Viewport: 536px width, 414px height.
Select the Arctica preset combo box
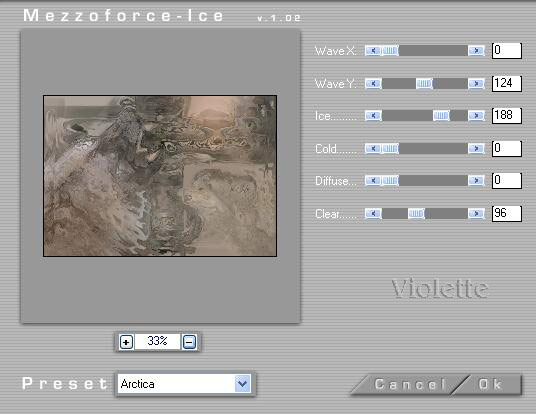(185, 384)
